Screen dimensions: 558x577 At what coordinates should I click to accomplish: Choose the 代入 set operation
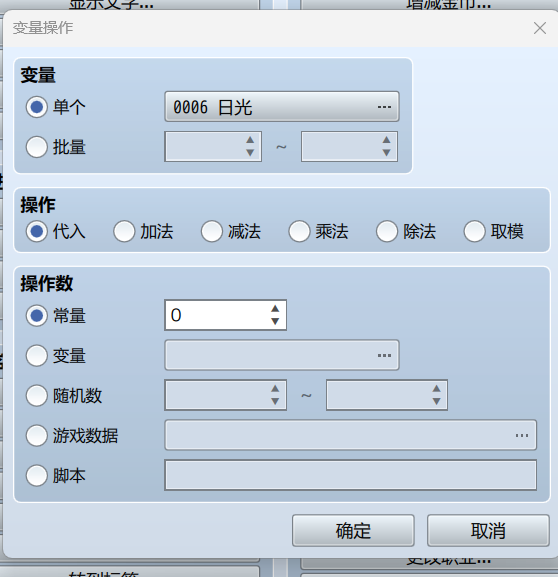pyautogui.click(x=37, y=231)
